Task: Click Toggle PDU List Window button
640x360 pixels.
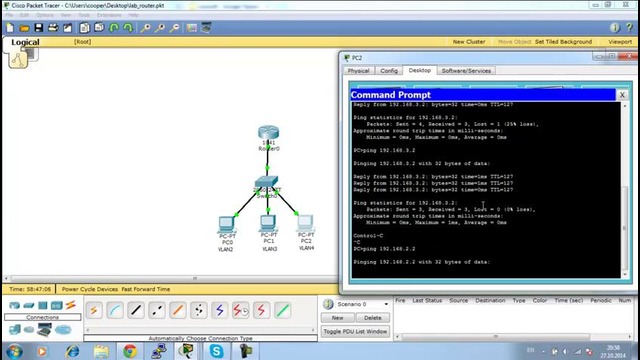Action: 355,331
